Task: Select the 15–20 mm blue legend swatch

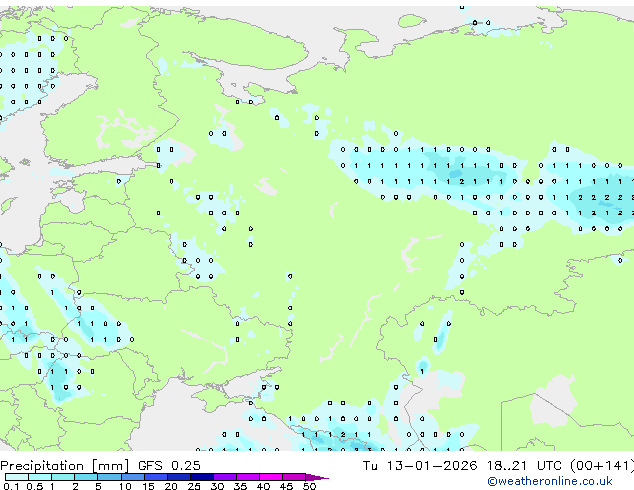Action: pos(156,477)
